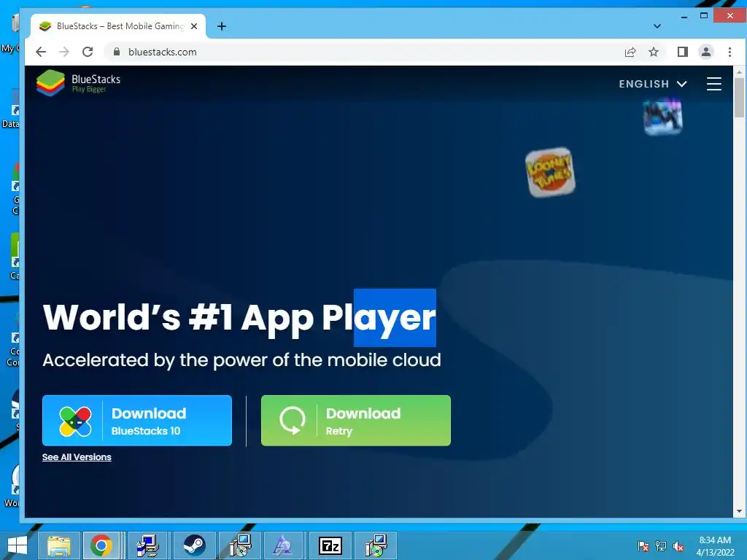Click the padlock site info icon

117,52
